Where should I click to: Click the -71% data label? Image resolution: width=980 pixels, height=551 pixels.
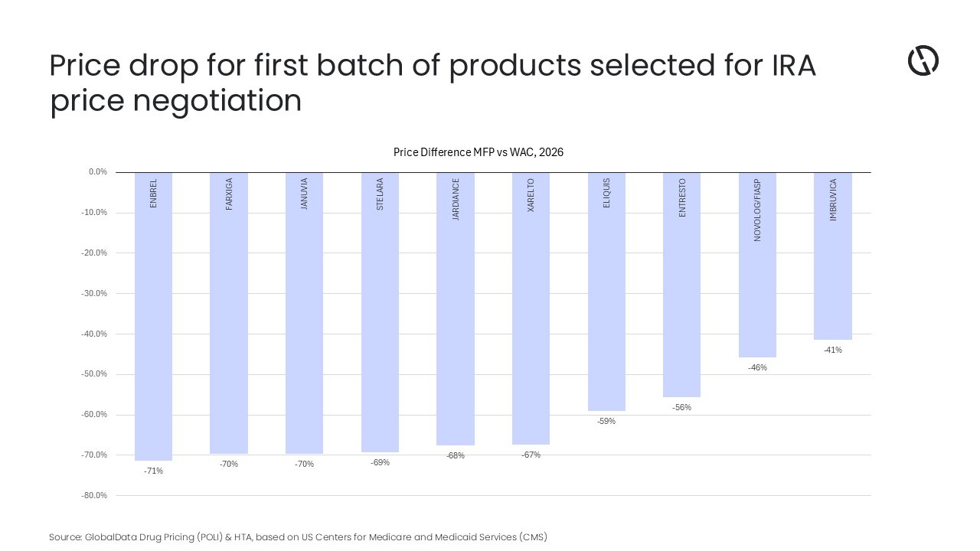(153, 471)
